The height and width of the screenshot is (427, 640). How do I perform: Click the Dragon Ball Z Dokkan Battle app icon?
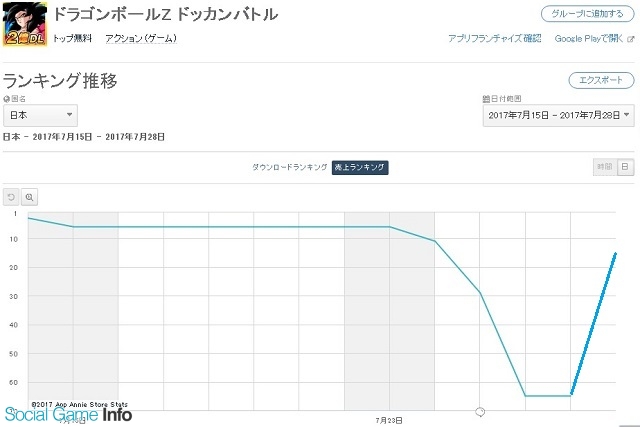pos(25,24)
